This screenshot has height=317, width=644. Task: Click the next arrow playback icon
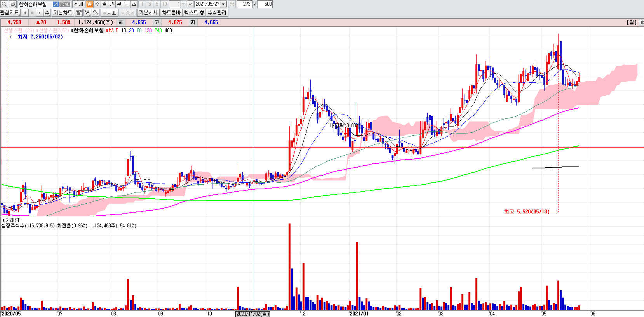click(40, 13)
